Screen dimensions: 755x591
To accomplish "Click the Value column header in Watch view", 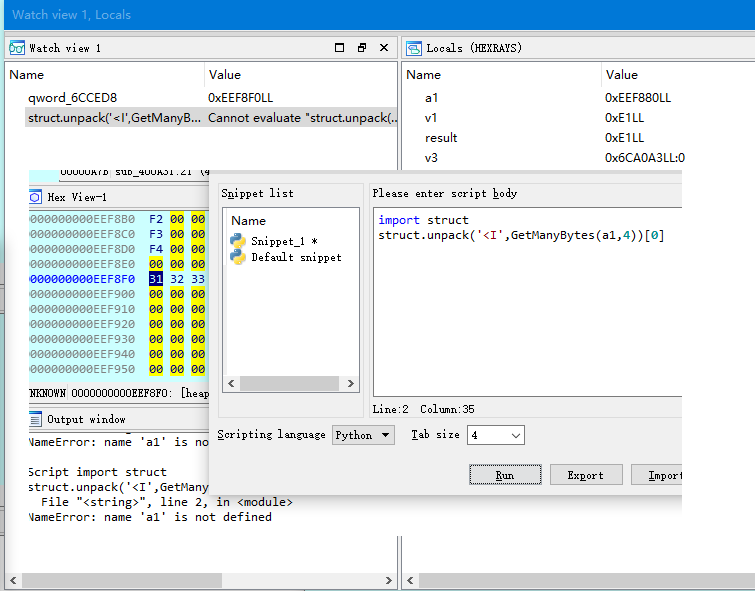I will [x=224, y=75].
